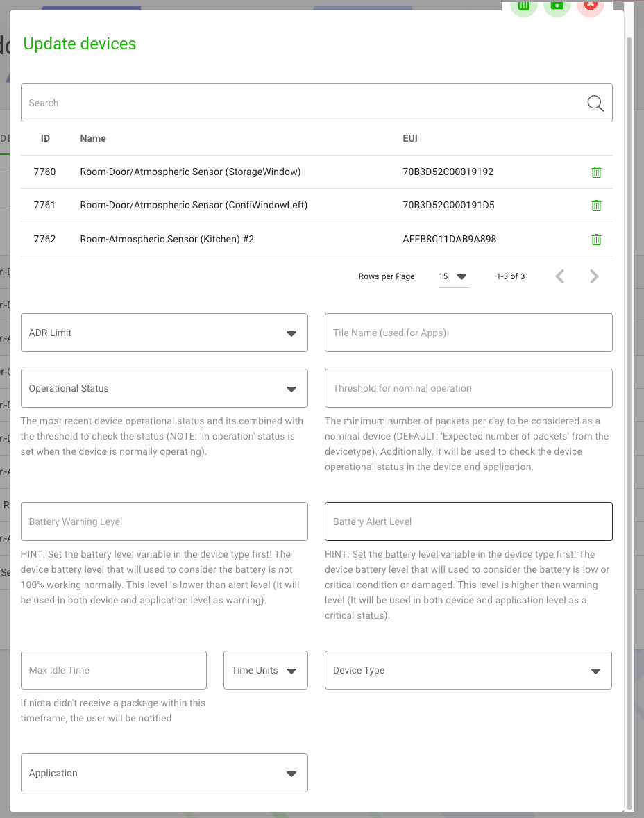Go to the next page using the right arrow

pos(593,276)
